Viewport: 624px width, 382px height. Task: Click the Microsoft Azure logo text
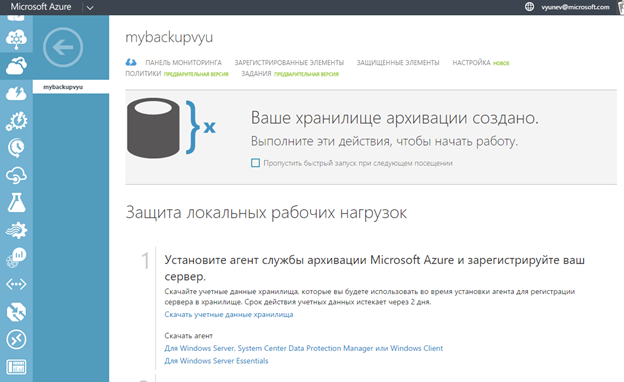(41, 7)
